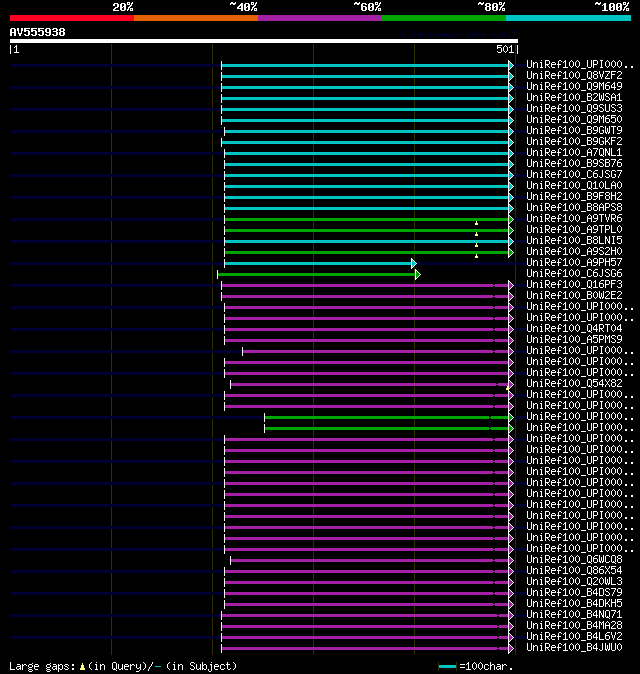Click the cyan ~100% identity legend segment

coord(568,18)
